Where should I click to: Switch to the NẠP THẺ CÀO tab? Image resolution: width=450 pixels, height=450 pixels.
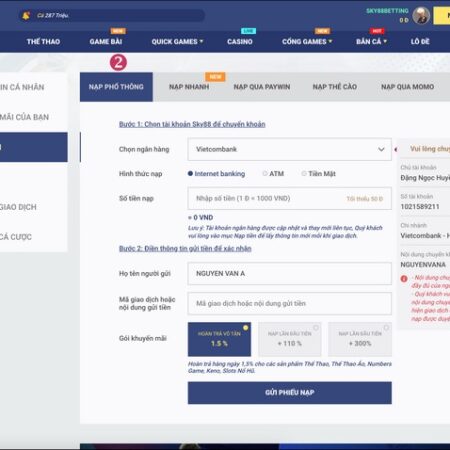(335, 87)
